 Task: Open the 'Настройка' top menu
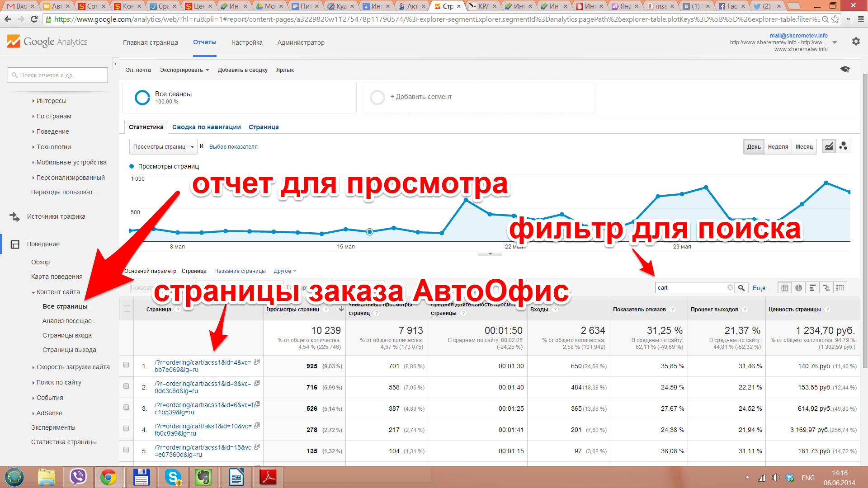point(246,42)
